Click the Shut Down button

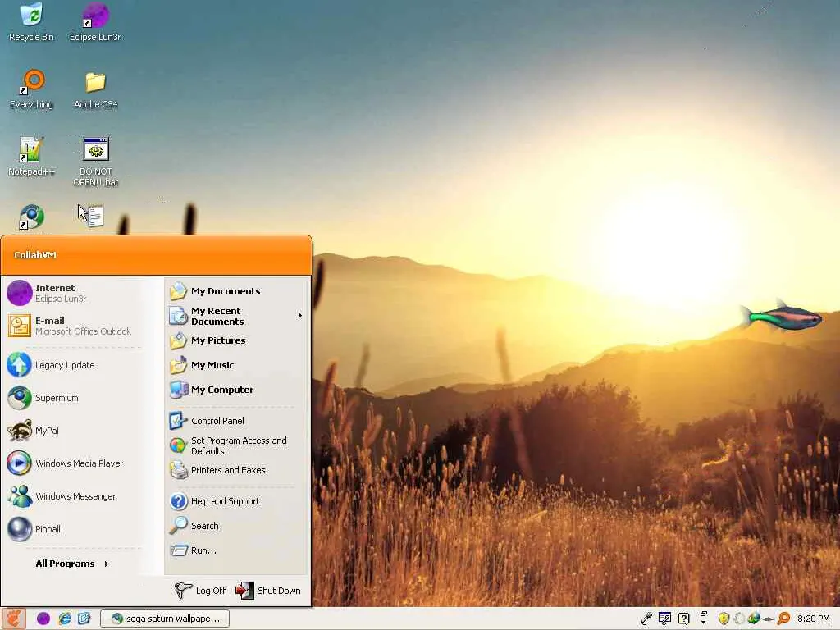tap(268, 591)
